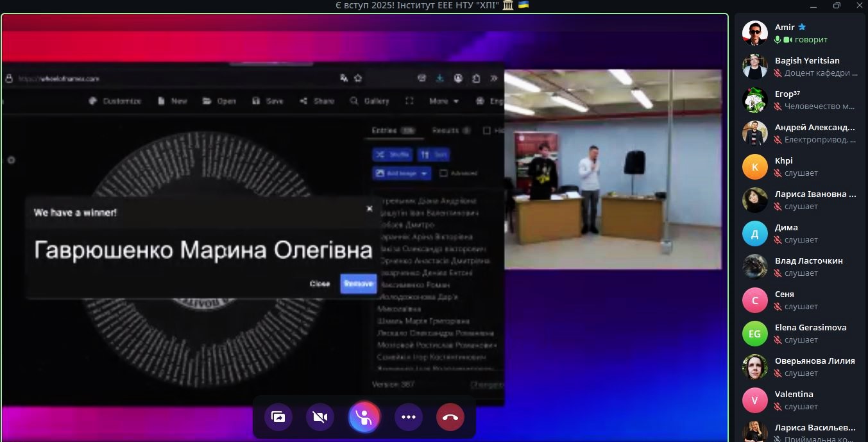The width and height of the screenshot is (868, 442).
Task: Click the Shuffle entries button
Action: (392, 155)
